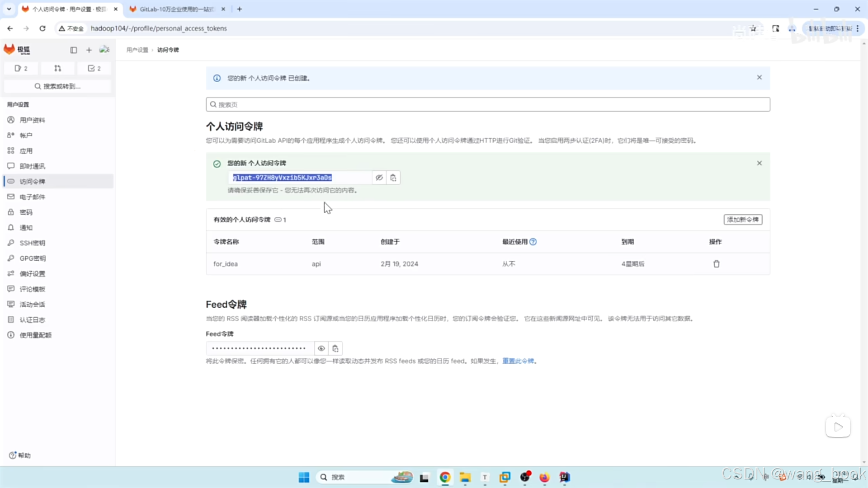Toggle visibility of the new access token
The width and height of the screenshot is (868, 488).
click(379, 178)
